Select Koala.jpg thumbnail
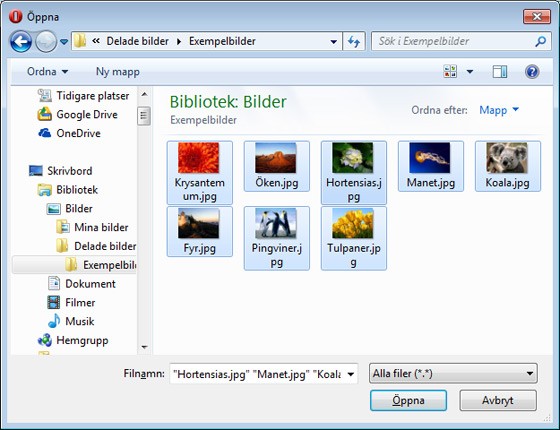 [x=508, y=166]
